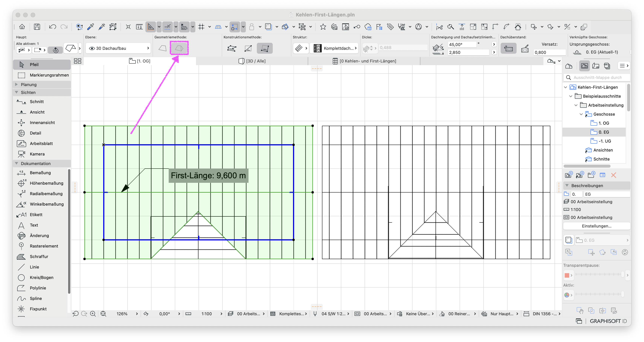The height and width of the screenshot is (342, 644).
Task: Click the Fillet corner tool icon
Action: pos(507,27)
